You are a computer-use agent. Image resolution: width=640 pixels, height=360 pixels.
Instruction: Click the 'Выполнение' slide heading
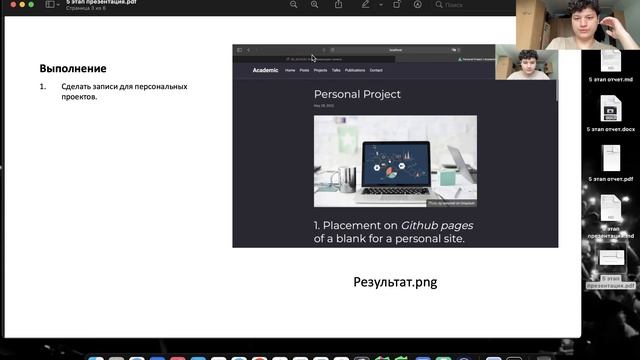tap(73, 68)
